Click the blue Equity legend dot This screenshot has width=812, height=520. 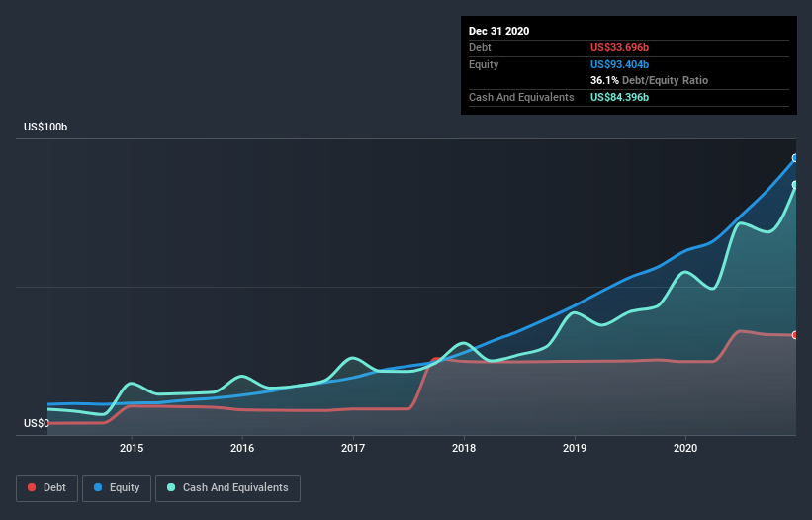pyautogui.click(x=98, y=487)
